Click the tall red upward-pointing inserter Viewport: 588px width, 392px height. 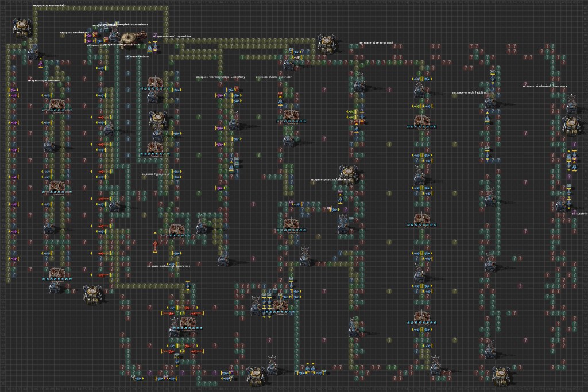pos(155,243)
